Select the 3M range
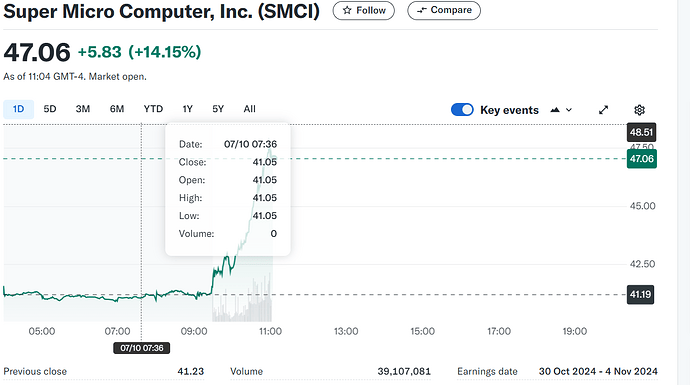 coord(83,109)
